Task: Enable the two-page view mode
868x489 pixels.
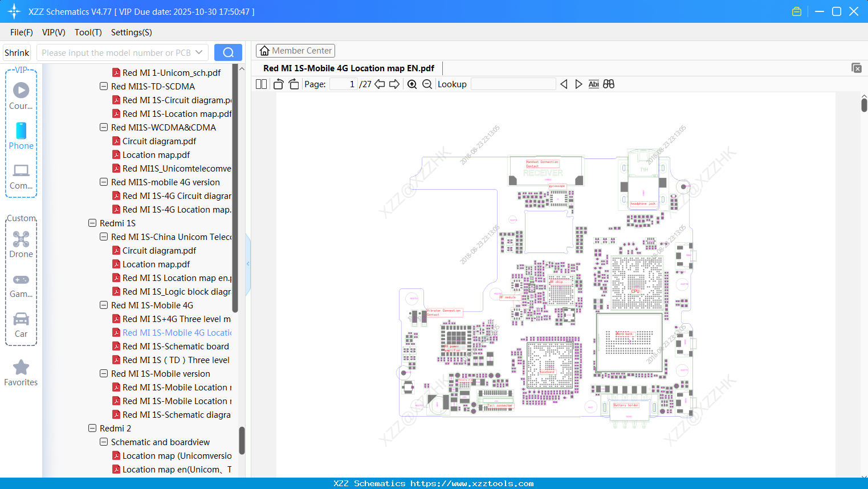Action: [x=261, y=84]
